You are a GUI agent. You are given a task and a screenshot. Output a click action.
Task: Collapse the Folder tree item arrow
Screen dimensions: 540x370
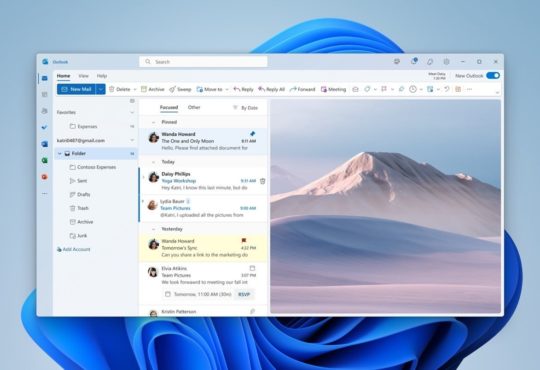pyautogui.click(x=60, y=154)
